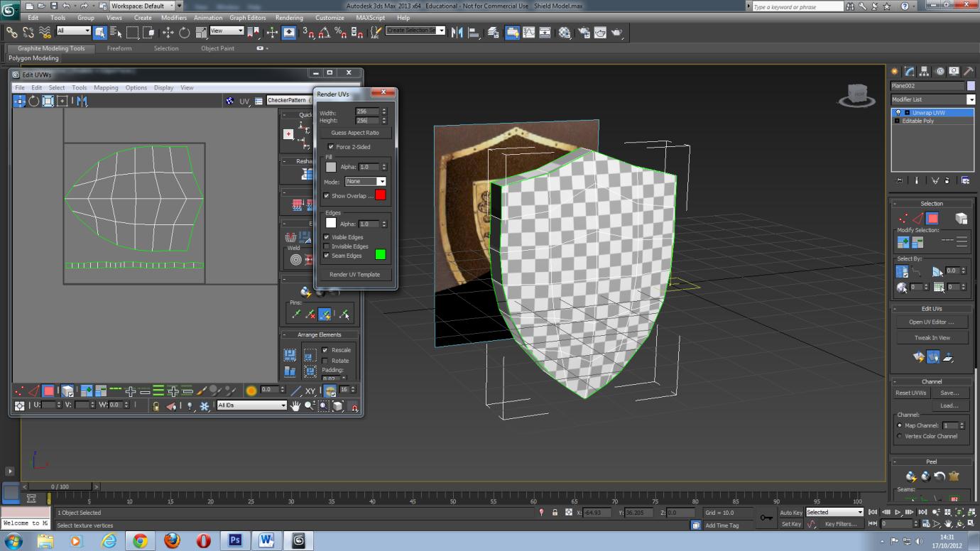Image resolution: width=980 pixels, height=551 pixels.
Task: Enable Vertex sub-object mode in UV editor
Action: [x=20, y=391]
